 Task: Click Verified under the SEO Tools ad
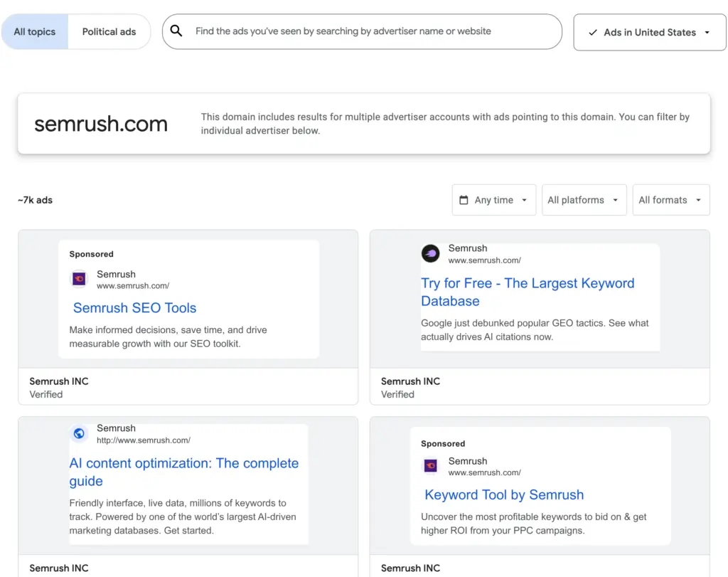tap(46, 394)
